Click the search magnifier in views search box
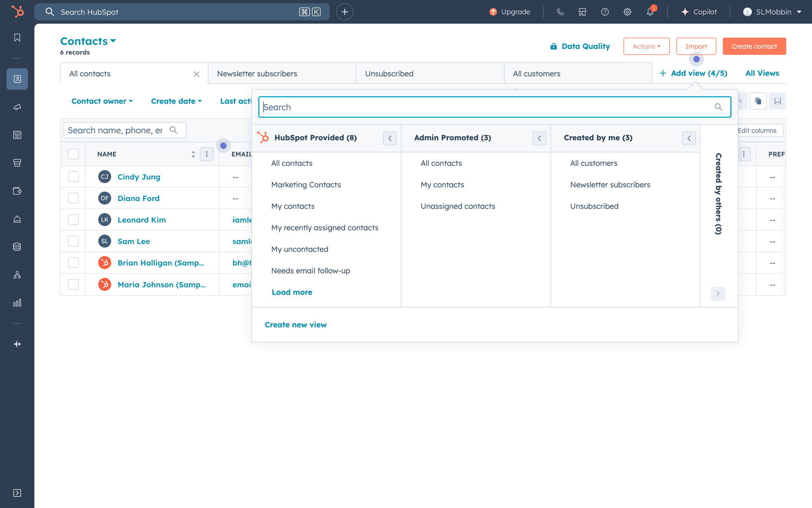 718,107
